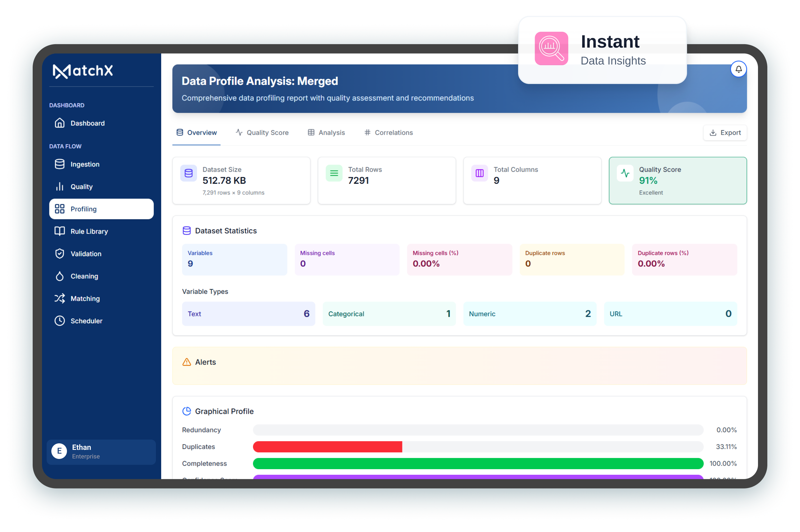Switch to the Quality Score tab
The width and height of the screenshot is (800, 532).
point(267,133)
